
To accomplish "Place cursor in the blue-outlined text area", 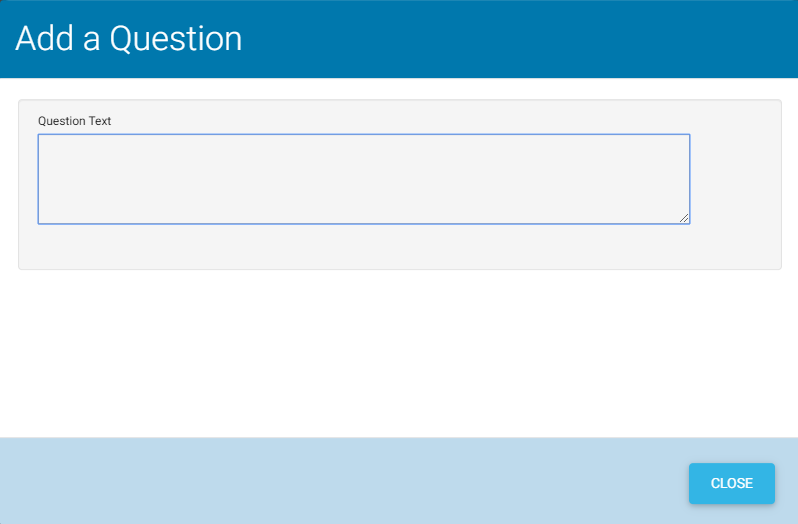I will pyautogui.click(x=363, y=178).
